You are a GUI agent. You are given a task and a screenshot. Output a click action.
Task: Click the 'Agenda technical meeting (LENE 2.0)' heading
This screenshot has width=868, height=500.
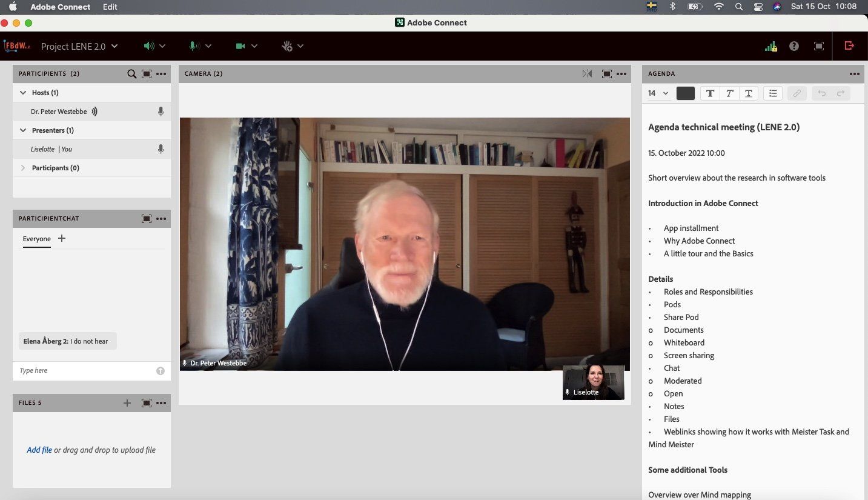click(x=724, y=127)
